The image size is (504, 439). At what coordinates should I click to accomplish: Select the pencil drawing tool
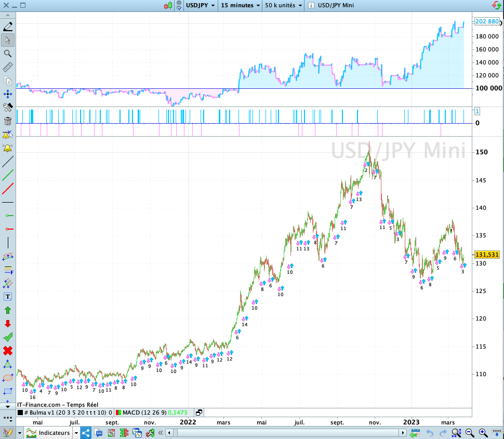8,26
